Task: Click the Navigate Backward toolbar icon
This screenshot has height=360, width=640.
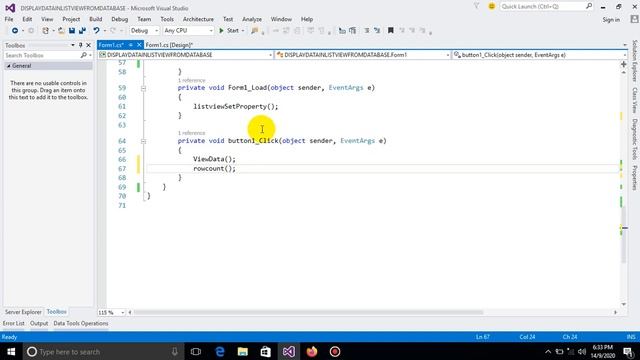Action: pos(15,31)
